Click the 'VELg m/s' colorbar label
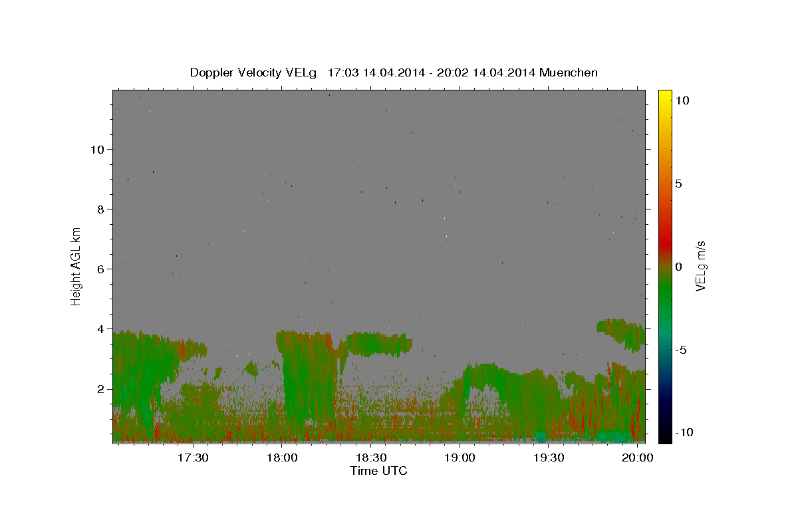The width and height of the screenshot is (798, 532). (x=700, y=267)
